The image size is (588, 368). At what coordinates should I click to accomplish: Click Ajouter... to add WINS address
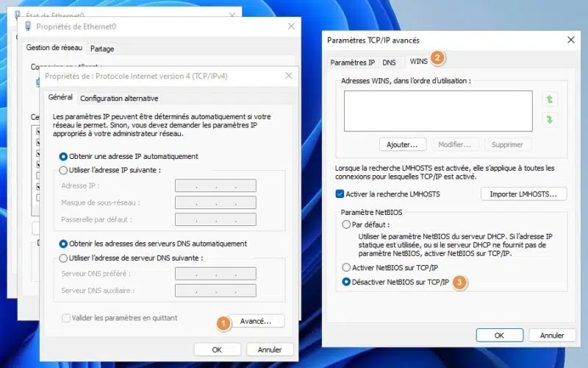(402, 144)
